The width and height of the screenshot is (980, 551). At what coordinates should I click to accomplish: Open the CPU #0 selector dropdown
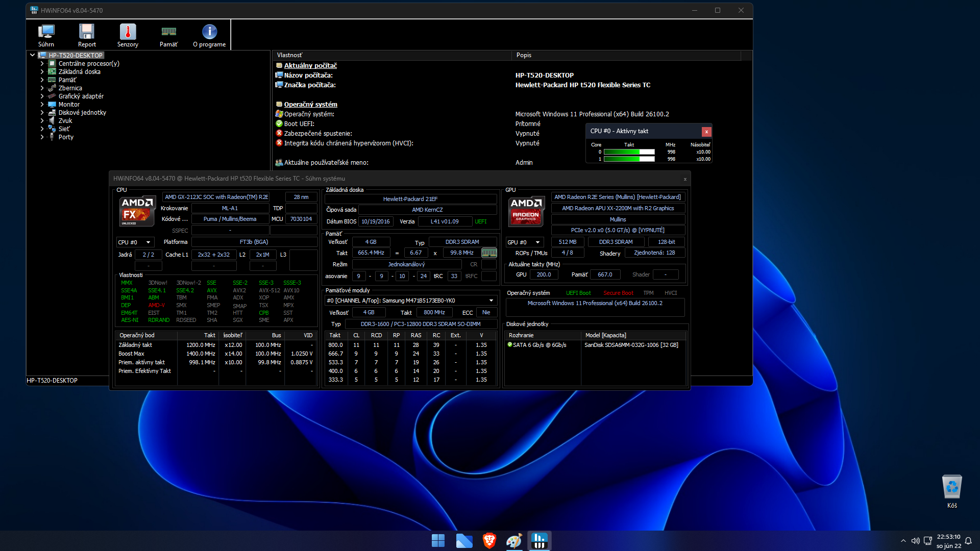(136, 242)
